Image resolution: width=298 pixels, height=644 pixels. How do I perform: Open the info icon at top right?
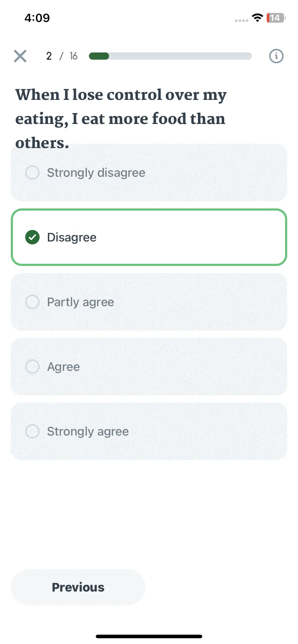pos(276,56)
